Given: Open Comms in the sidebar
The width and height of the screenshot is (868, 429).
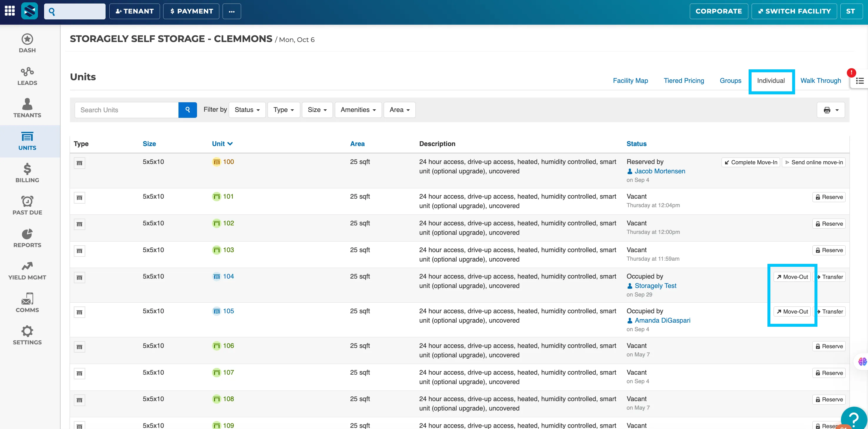Looking at the screenshot, I should tap(27, 303).
